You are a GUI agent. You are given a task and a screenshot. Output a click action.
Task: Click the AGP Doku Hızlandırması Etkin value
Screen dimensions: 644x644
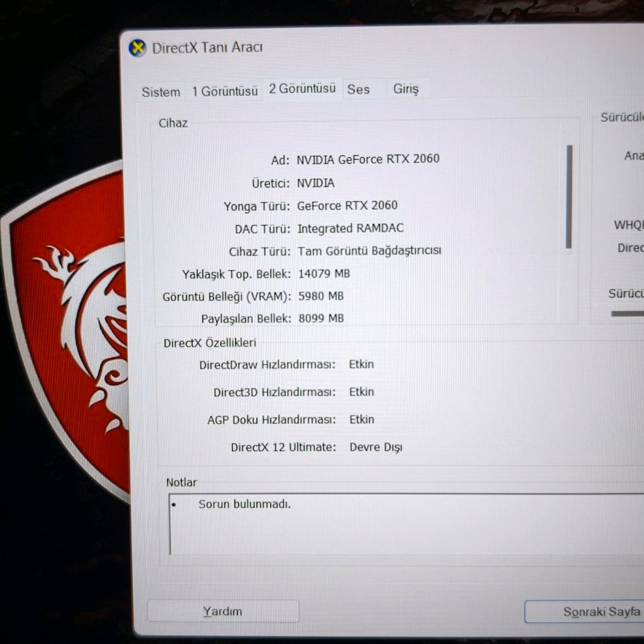click(x=362, y=419)
